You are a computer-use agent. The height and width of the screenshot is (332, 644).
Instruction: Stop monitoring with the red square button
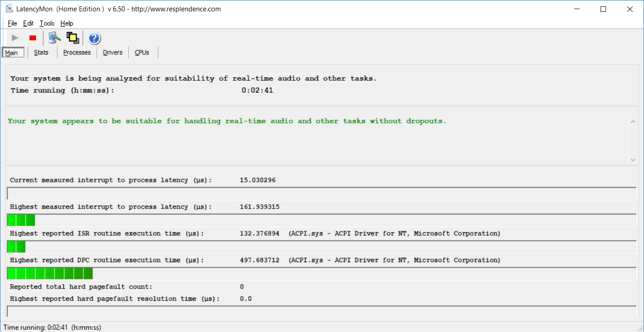tap(33, 38)
